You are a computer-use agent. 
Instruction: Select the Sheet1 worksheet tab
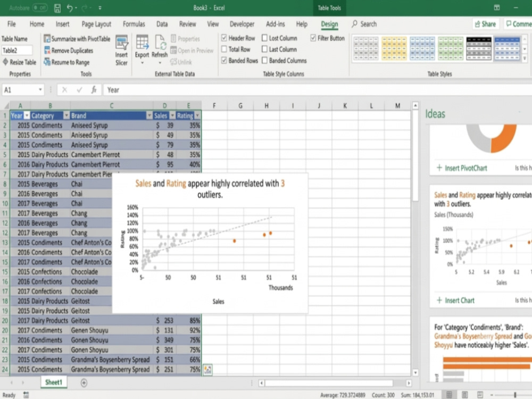[x=54, y=383]
